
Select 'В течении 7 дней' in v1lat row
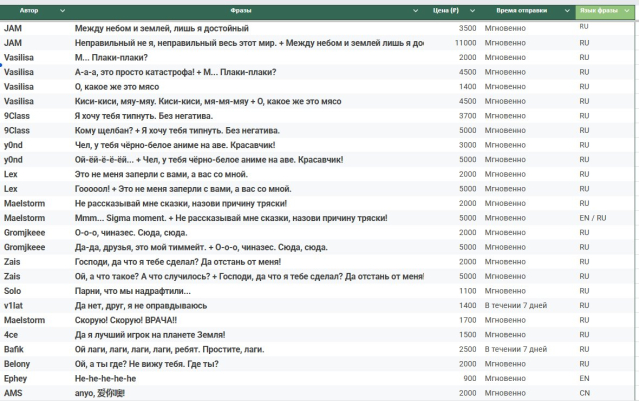516,306
